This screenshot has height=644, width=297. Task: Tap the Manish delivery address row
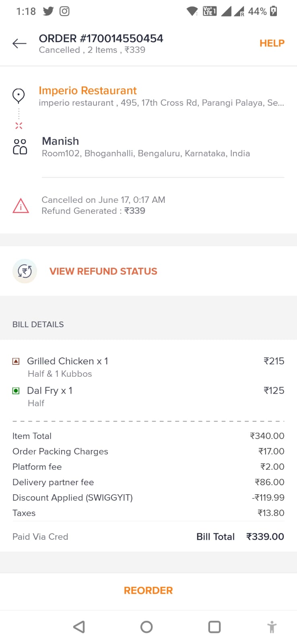tap(146, 147)
